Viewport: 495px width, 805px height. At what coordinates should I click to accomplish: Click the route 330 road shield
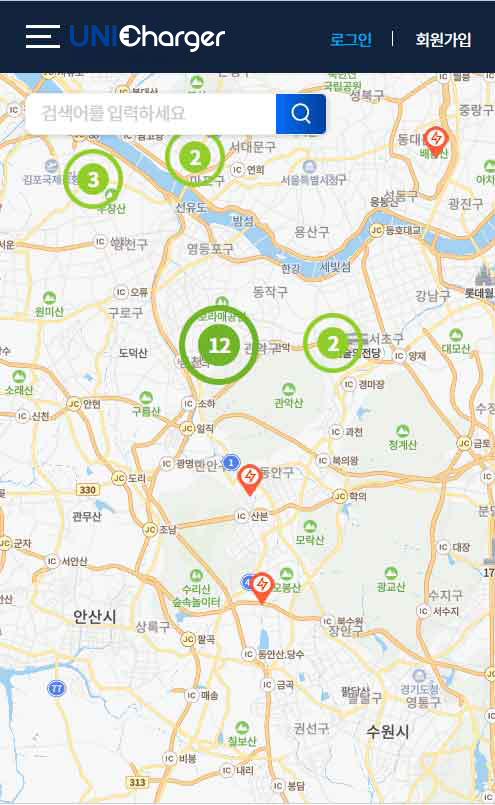(x=87, y=490)
